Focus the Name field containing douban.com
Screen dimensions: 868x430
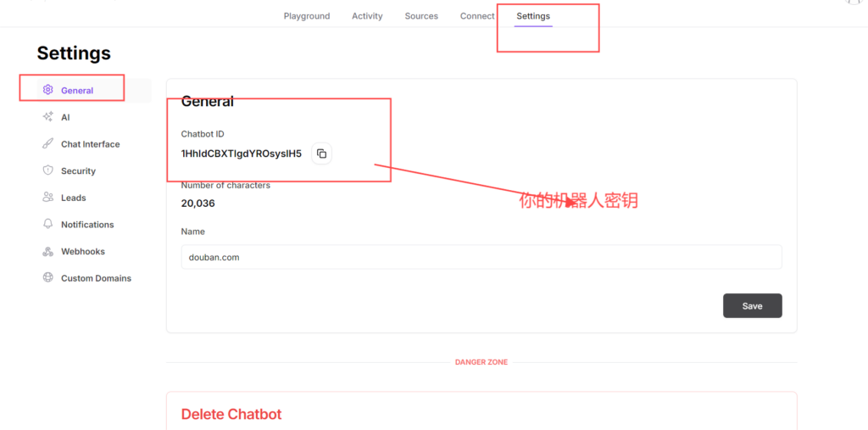481,257
